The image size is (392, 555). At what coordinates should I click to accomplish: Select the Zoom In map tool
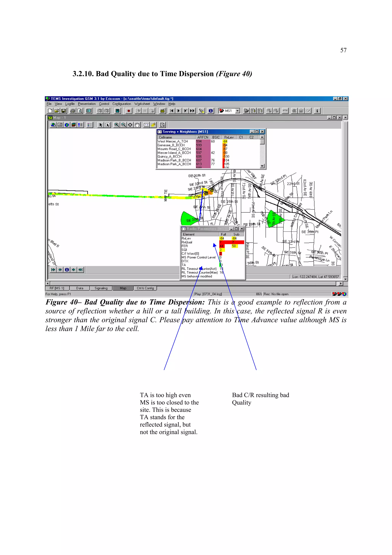point(117,125)
